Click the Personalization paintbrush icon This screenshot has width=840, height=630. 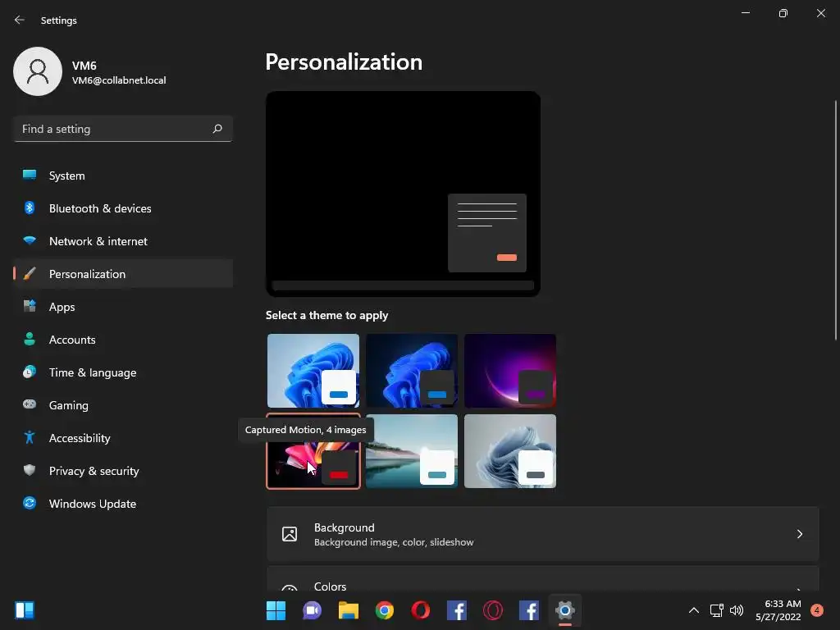click(x=30, y=274)
